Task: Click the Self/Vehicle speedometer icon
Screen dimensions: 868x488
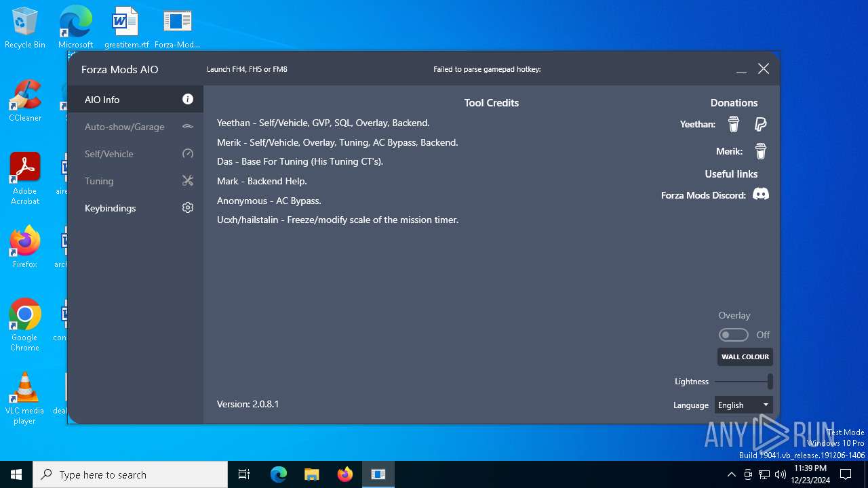Action: (188, 154)
